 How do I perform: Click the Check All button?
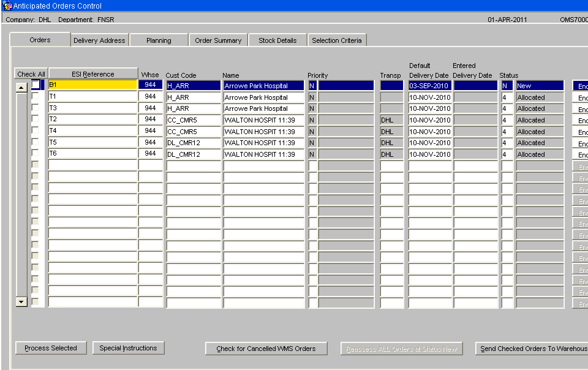tap(31, 74)
